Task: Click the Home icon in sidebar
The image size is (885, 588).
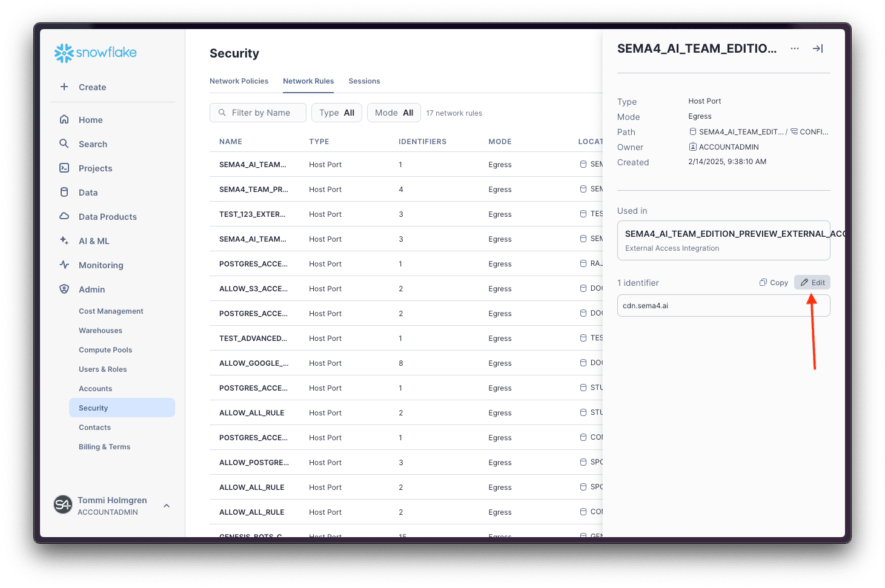Action: tap(64, 119)
